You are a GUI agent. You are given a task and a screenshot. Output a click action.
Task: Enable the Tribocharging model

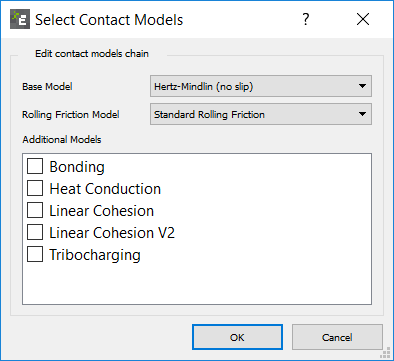tap(35, 254)
